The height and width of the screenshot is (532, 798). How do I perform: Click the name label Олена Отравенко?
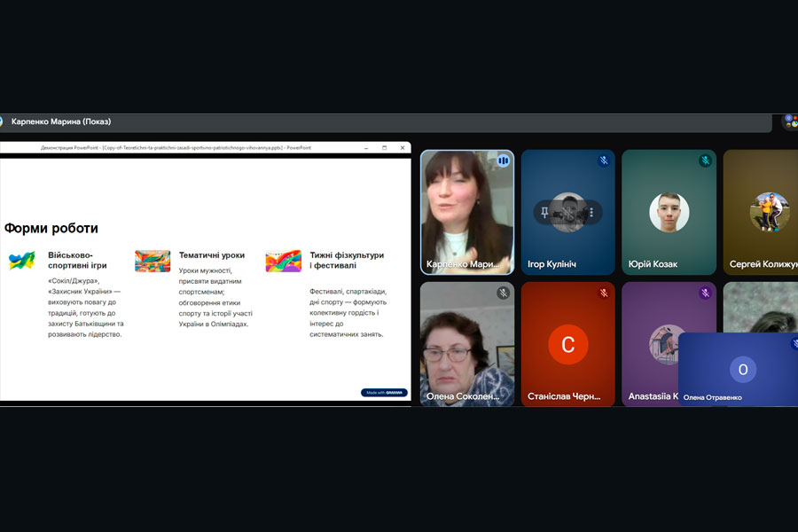(713, 397)
